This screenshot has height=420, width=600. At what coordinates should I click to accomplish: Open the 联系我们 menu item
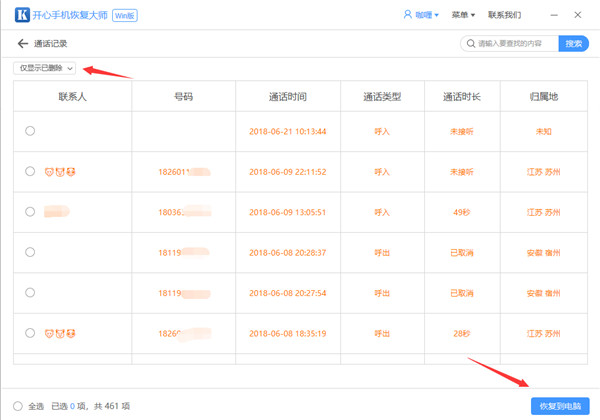(x=504, y=15)
